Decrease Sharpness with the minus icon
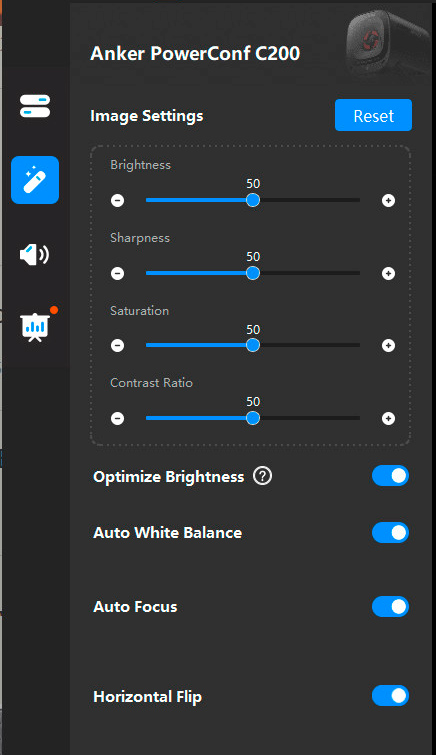Image resolution: width=436 pixels, height=755 pixels. coord(118,273)
